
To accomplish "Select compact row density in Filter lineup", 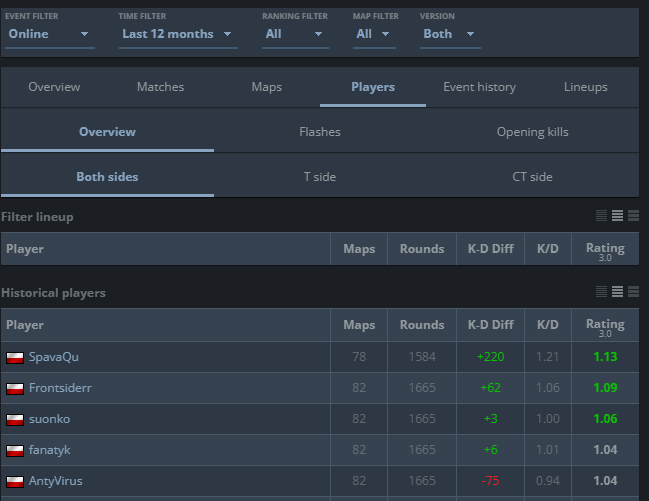I will 601,216.
